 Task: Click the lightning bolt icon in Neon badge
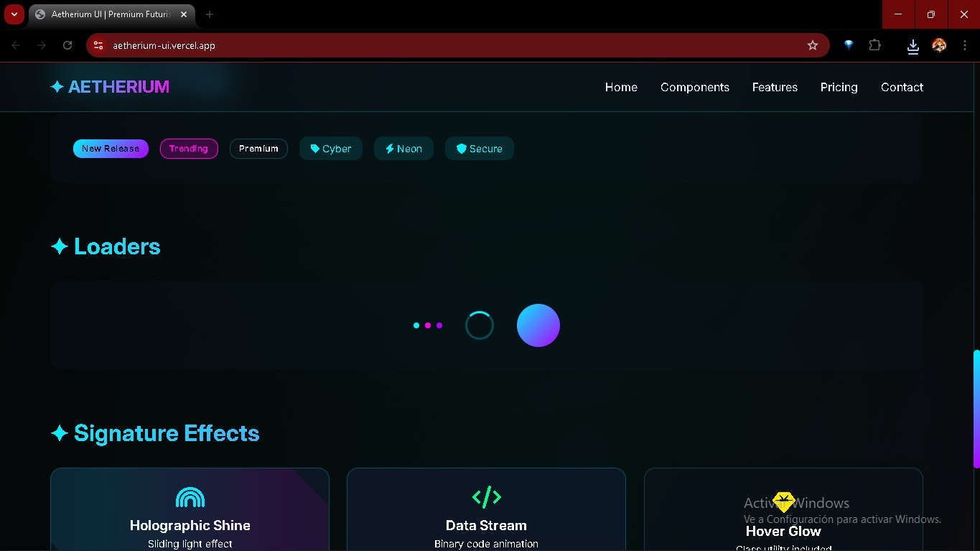coord(390,149)
